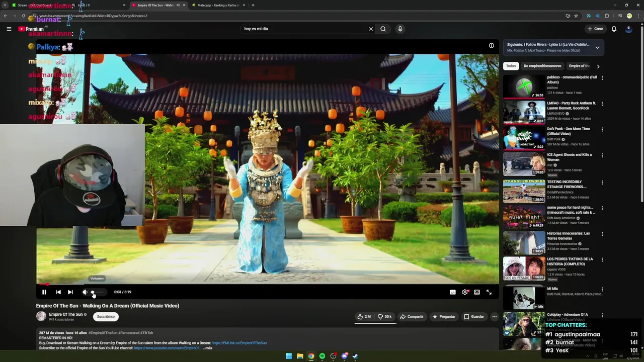Bookmark this page with the star
The height and width of the screenshot is (362, 644).
pyautogui.click(x=576, y=16)
